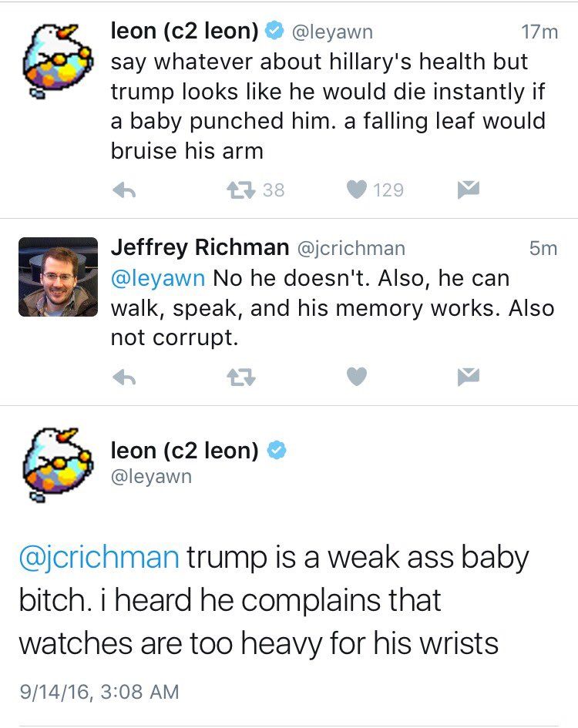Tap the 9/14/16, 3:08 AM date
Viewport: 578px width, 728px height.
[x=99, y=692]
